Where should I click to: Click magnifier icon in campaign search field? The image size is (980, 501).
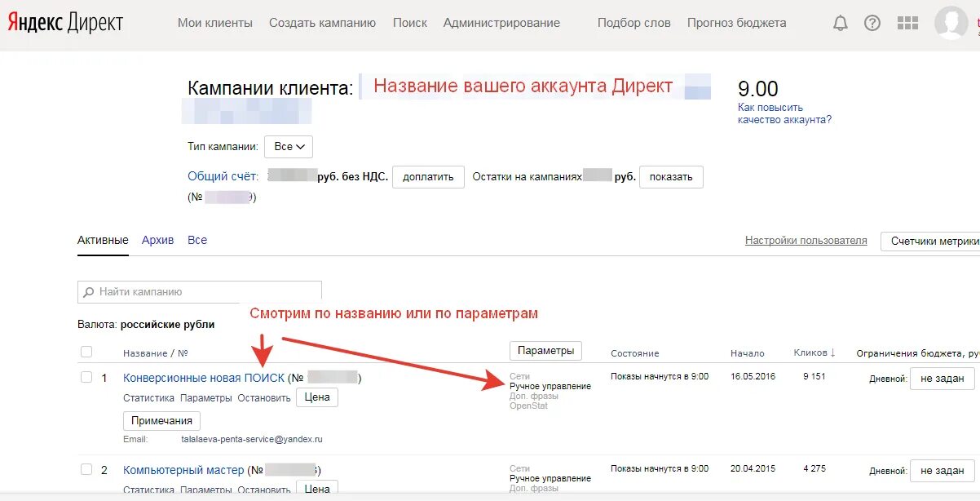click(x=88, y=291)
